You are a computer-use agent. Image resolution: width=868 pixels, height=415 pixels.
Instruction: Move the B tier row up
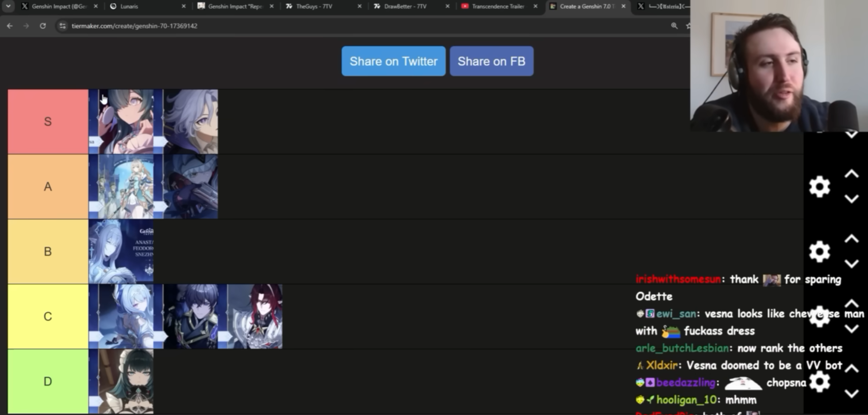(851, 239)
